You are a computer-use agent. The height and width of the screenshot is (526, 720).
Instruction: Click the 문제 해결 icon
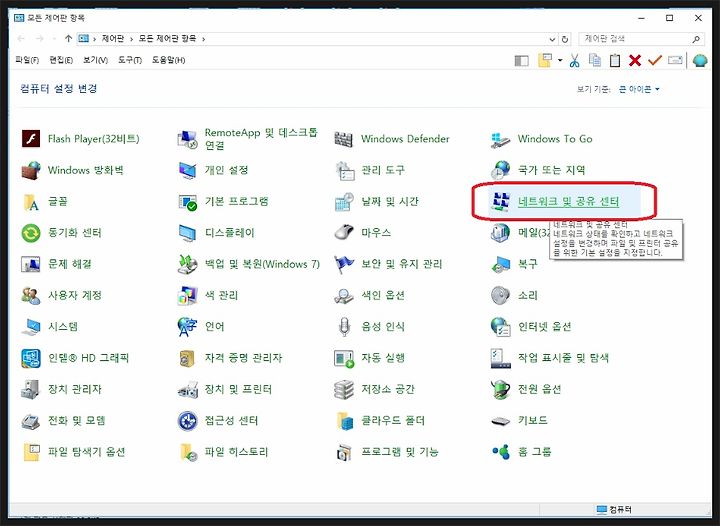31,264
